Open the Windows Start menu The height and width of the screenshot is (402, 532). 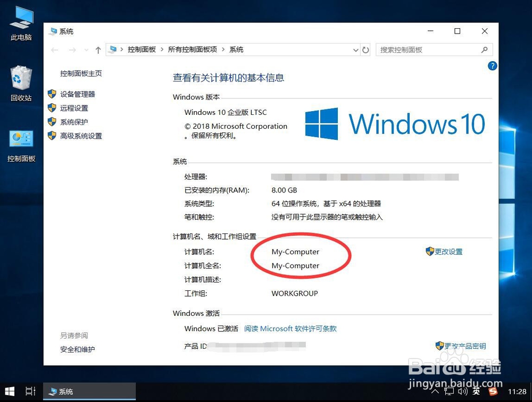click(x=10, y=392)
